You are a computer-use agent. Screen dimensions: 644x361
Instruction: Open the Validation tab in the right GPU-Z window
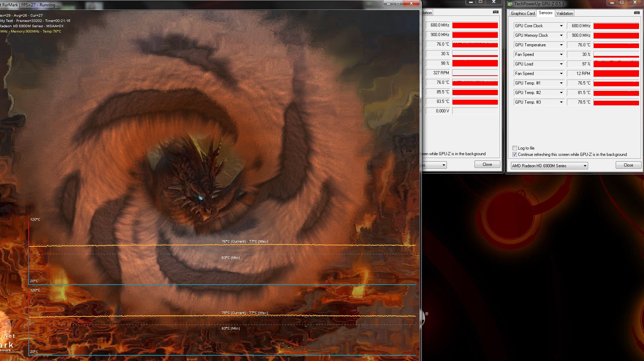coord(564,13)
